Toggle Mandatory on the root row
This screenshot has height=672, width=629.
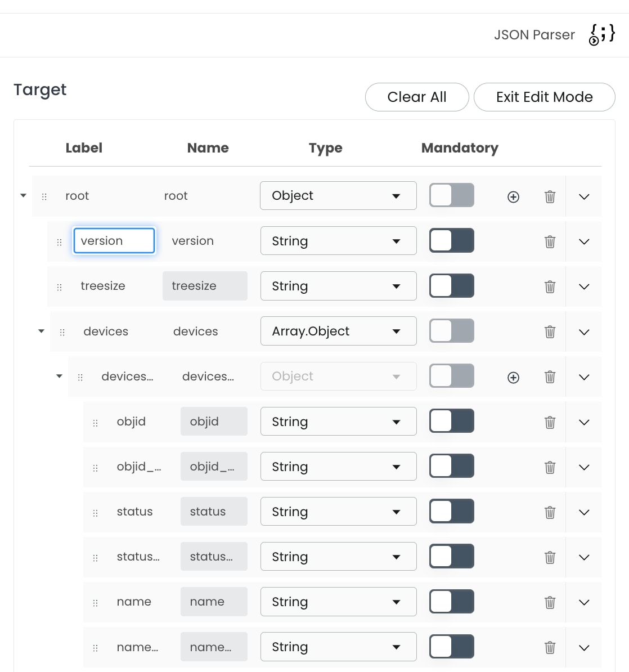[451, 195]
